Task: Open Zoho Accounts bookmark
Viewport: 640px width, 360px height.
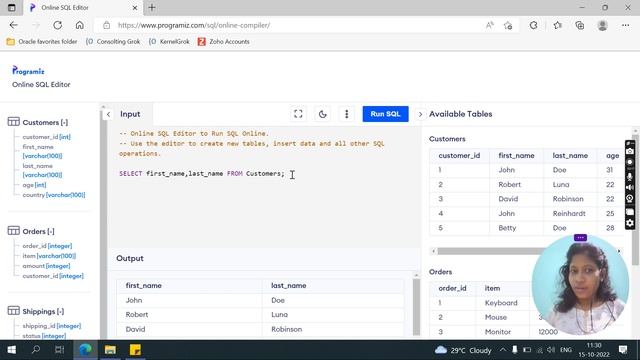Action: tap(224, 42)
